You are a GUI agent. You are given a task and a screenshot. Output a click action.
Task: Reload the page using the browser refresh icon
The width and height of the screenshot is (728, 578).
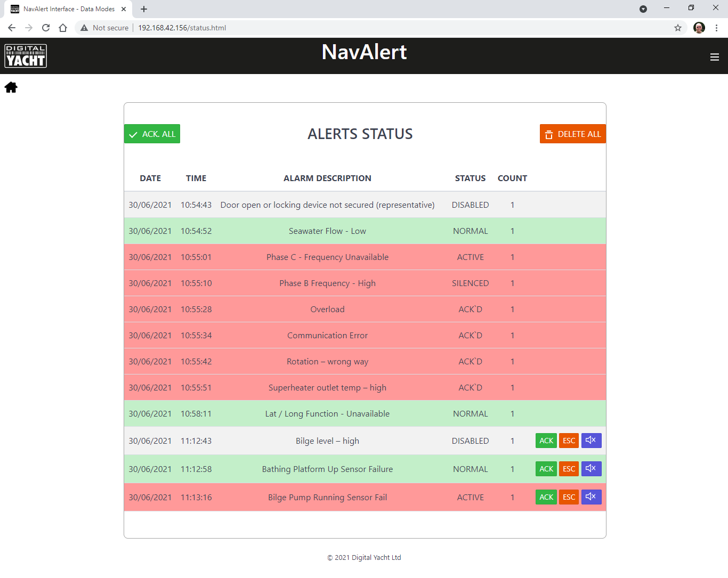(x=46, y=28)
